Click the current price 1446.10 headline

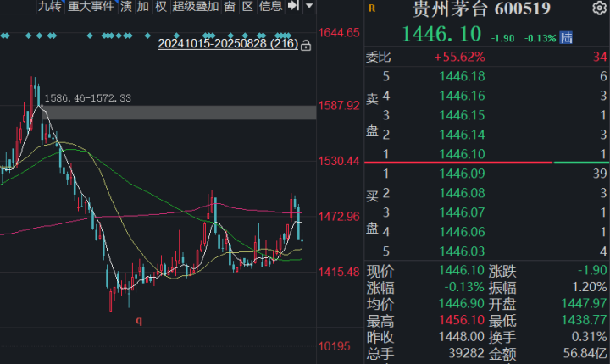click(x=441, y=34)
